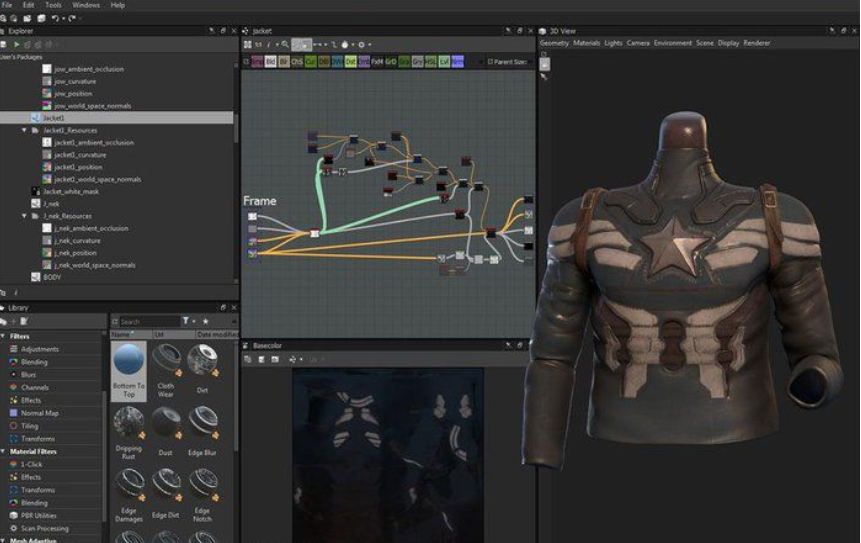The image size is (861, 543).
Task: Open the dropdown arrow next to Undo
Action: tap(63, 18)
